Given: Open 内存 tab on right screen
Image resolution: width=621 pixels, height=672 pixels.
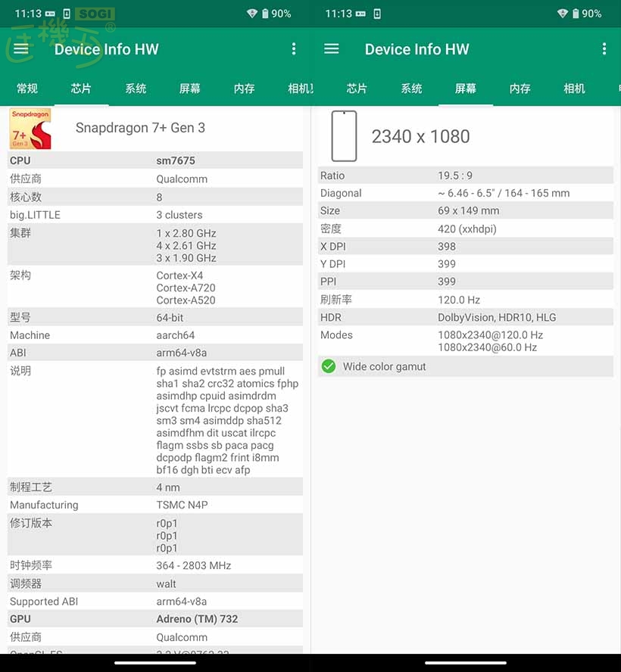Looking at the screenshot, I should [520, 89].
